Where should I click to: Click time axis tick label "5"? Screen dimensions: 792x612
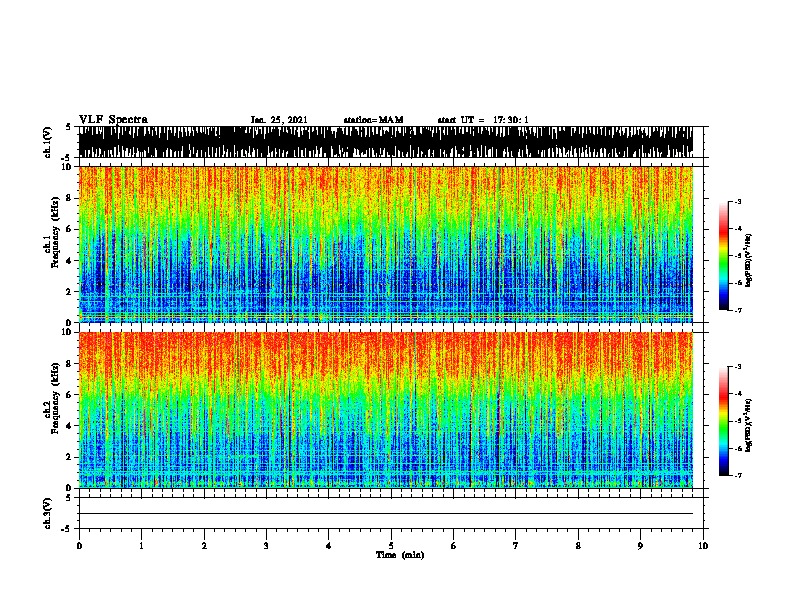tap(391, 546)
